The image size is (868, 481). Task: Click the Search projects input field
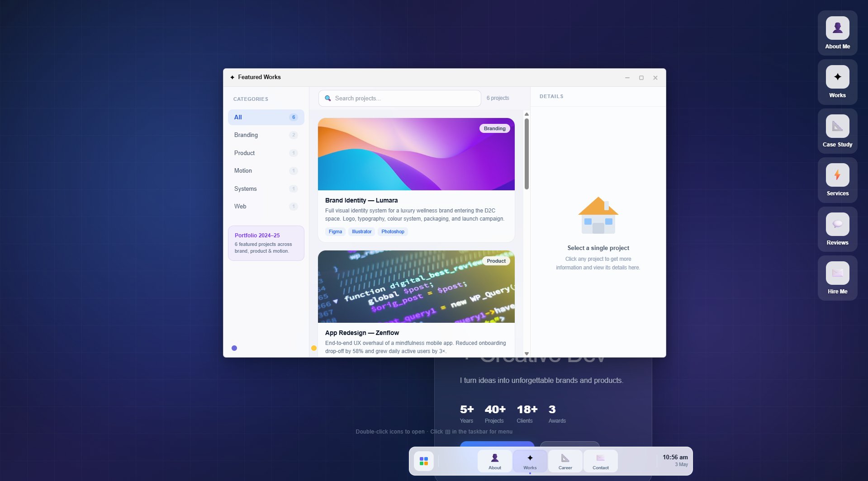(x=400, y=98)
